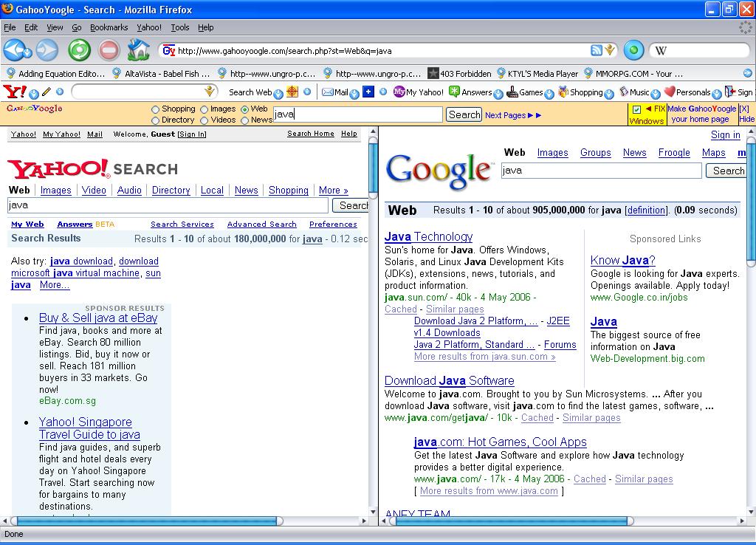Click the orange crosshair target toolbar icon
The height and width of the screenshot is (545, 756).
click(292, 92)
